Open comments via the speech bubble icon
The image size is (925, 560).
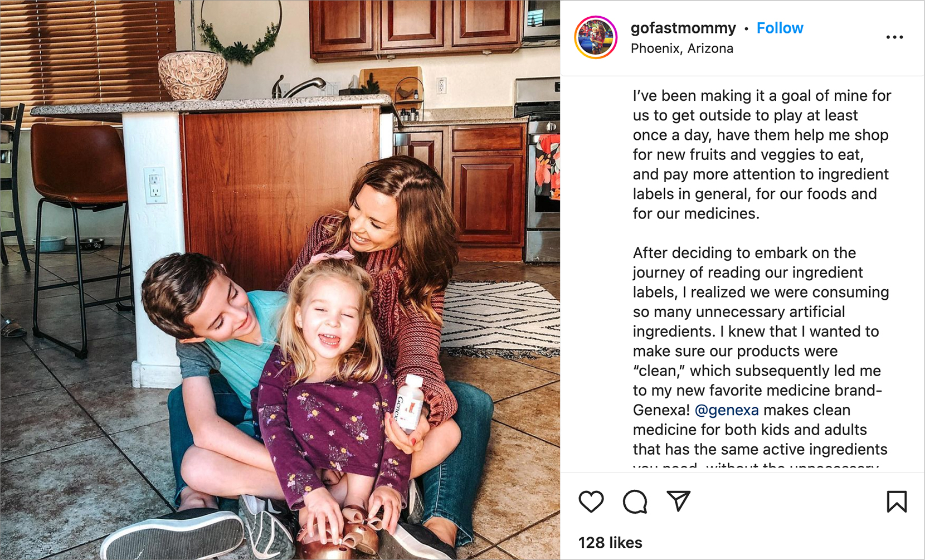tap(635, 501)
